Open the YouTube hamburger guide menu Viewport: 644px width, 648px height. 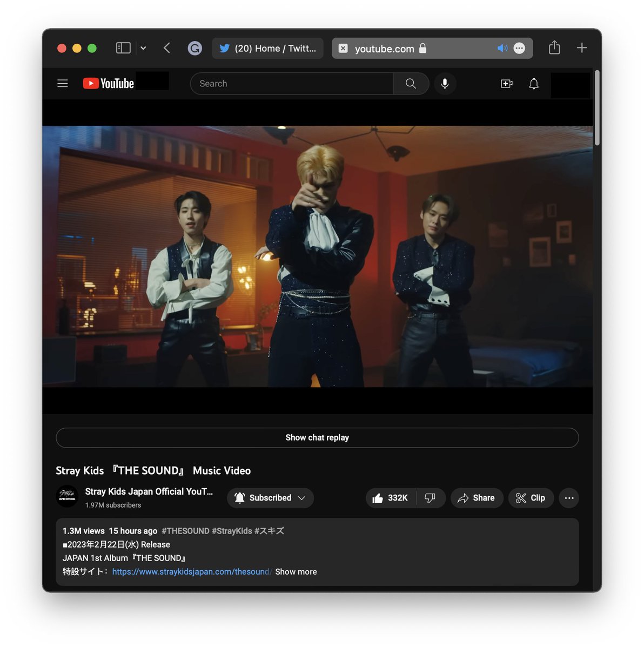click(x=63, y=84)
